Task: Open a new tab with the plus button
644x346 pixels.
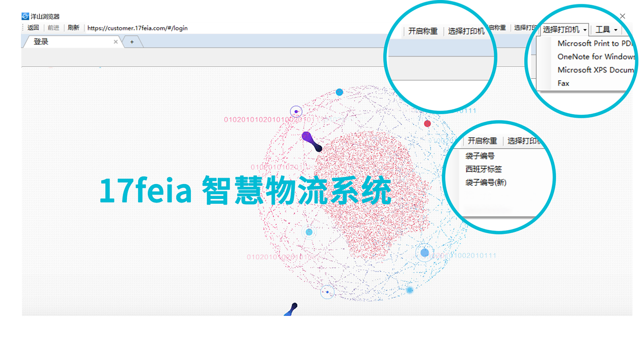Action: coord(132,42)
